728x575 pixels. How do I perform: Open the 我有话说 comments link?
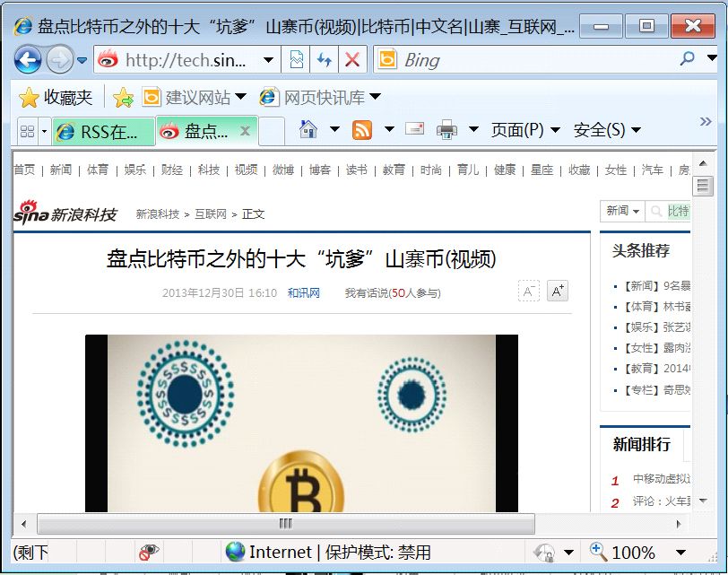click(x=393, y=293)
